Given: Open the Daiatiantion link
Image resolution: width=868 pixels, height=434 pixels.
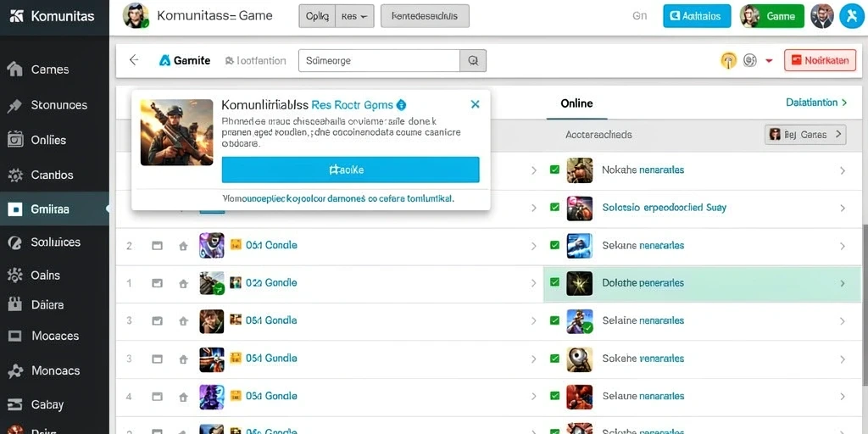Looking at the screenshot, I should [816, 103].
